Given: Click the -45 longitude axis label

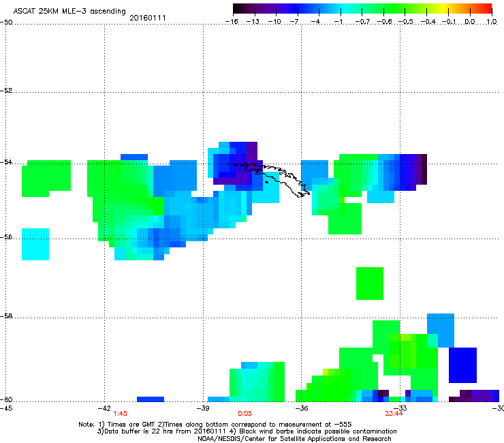Looking at the screenshot, I should (6, 408).
